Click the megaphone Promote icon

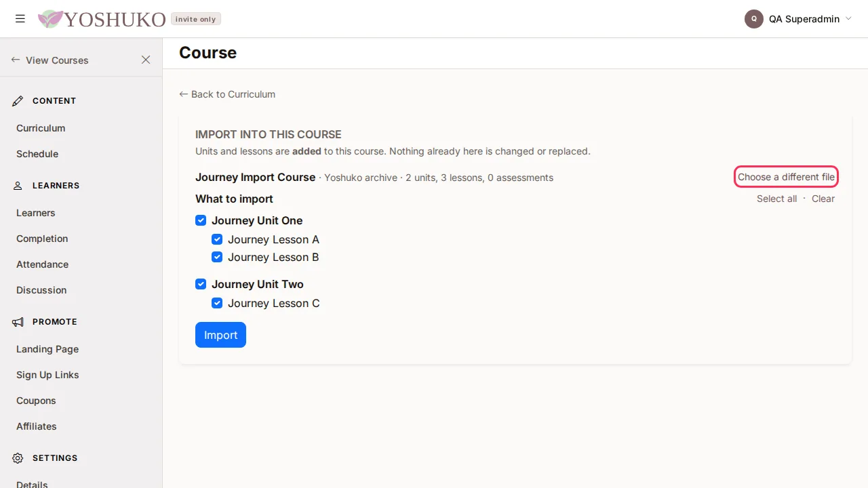coord(18,322)
